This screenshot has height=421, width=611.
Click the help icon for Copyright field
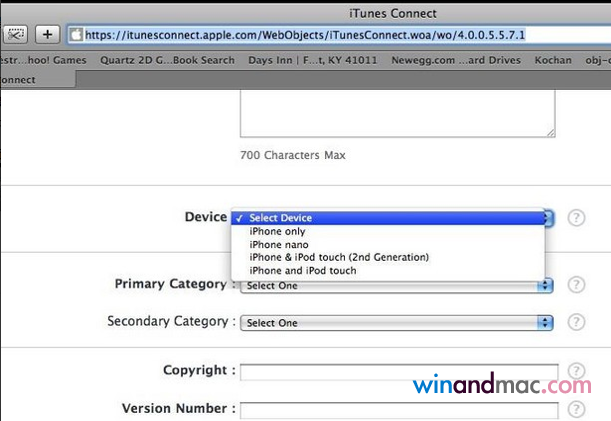point(576,371)
